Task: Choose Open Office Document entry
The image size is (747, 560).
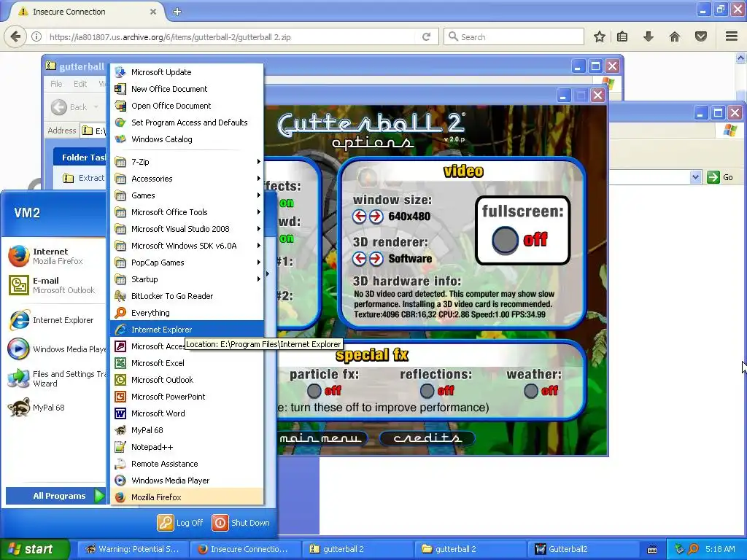Action: point(187,106)
